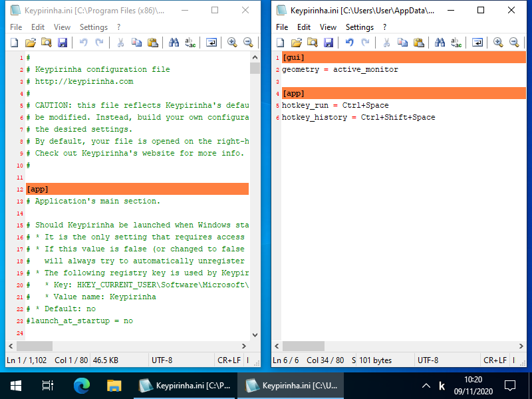
Task: Open Task View on the taskbar
Action: pyautogui.click(x=48, y=386)
